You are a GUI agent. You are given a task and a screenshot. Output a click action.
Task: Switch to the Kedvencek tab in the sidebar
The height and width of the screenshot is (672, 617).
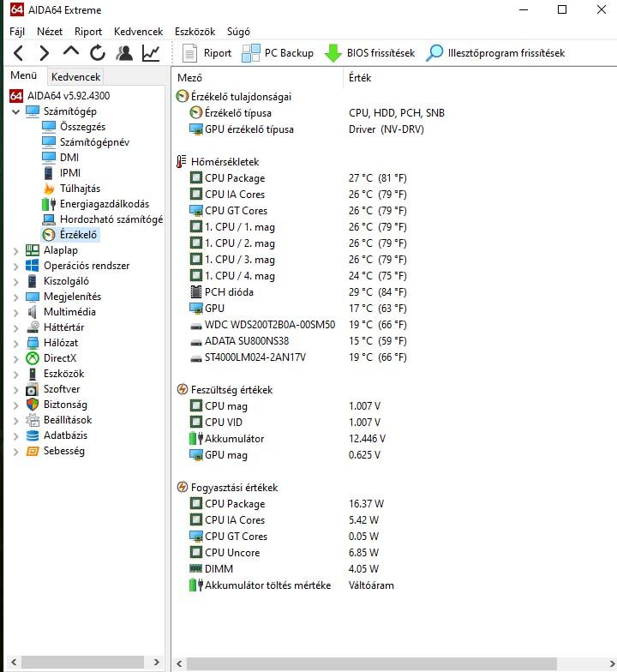[x=75, y=77]
